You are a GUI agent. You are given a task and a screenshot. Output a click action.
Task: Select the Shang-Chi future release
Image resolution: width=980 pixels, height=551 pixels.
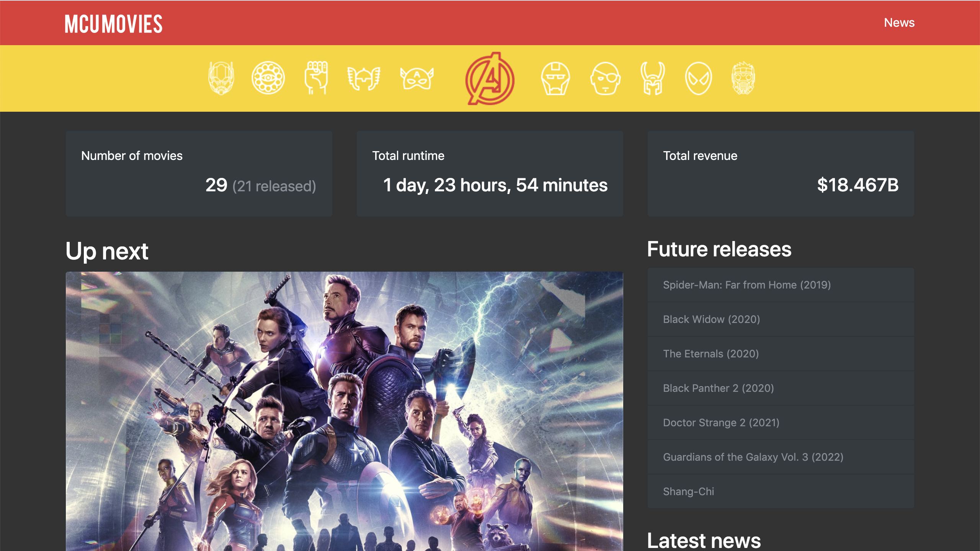click(x=688, y=491)
